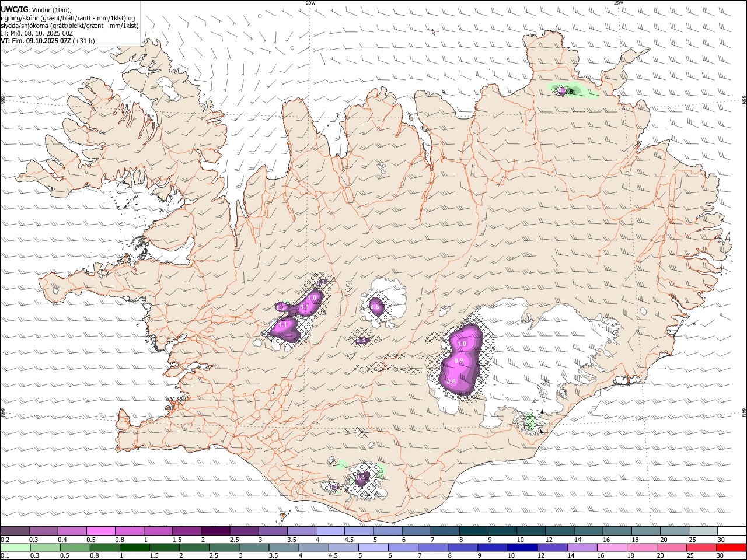The image size is (747, 560).
Task: Click the '15W' longitude label at top
Action: (x=618, y=3)
